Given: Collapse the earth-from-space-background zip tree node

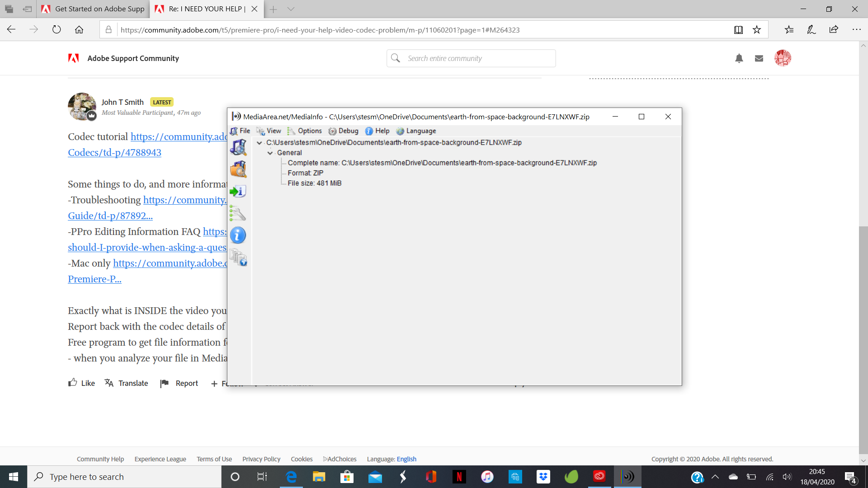Looking at the screenshot, I should [x=259, y=142].
